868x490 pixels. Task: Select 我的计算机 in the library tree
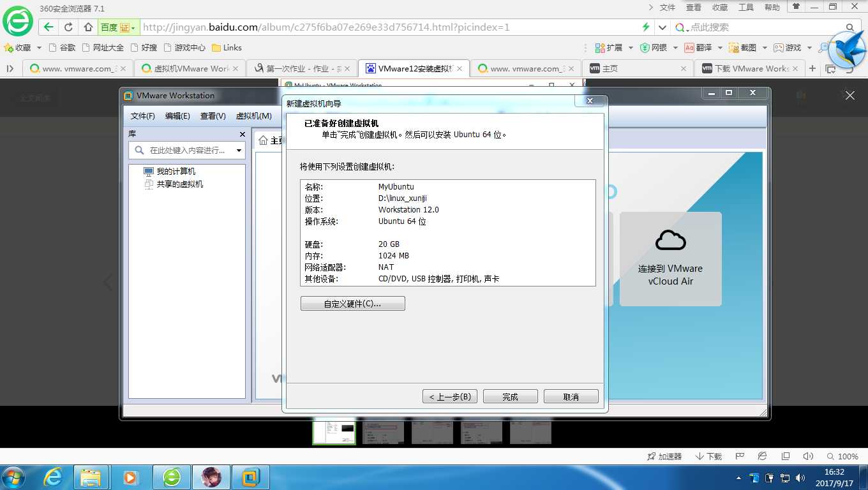(170, 172)
